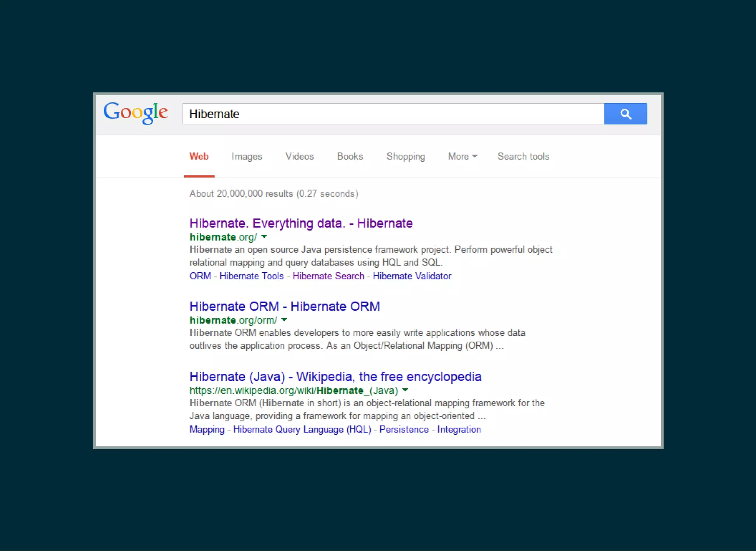756x551 pixels.
Task: Expand dropdown arrow beside Wikipedia URL
Action: (x=405, y=390)
